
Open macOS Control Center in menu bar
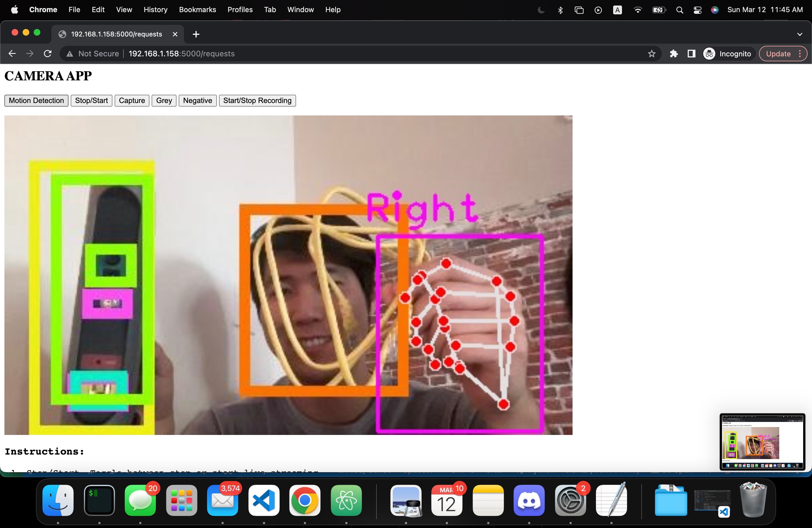(697, 10)
